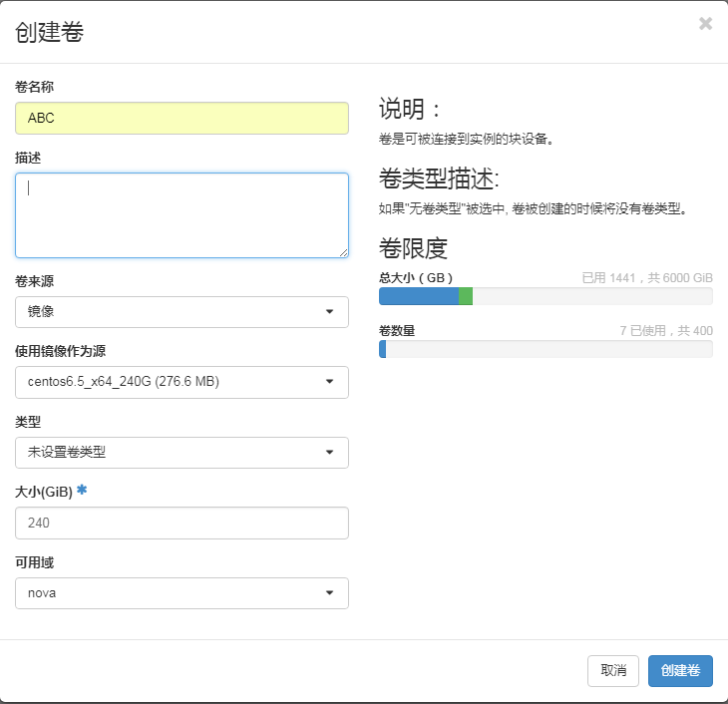Screen dimensions: 728x704
Task: Click the blue required asterisk by 大小(GiB)
Action: click(82, 490)
